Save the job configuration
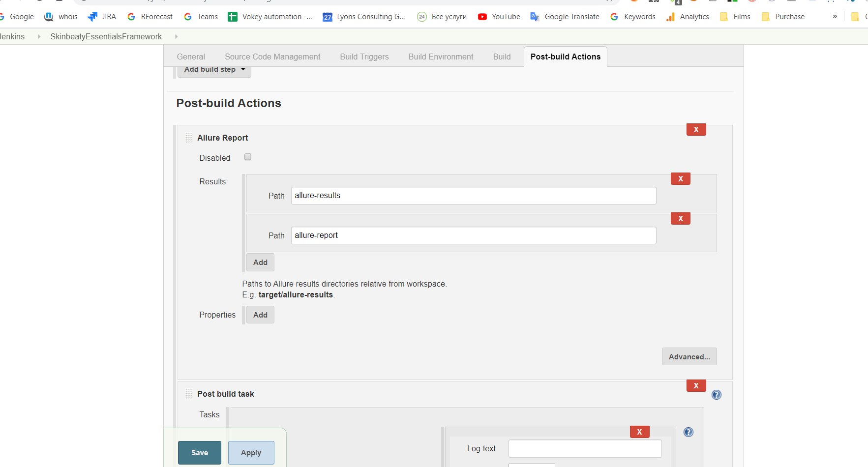 [x=200, y=453]
